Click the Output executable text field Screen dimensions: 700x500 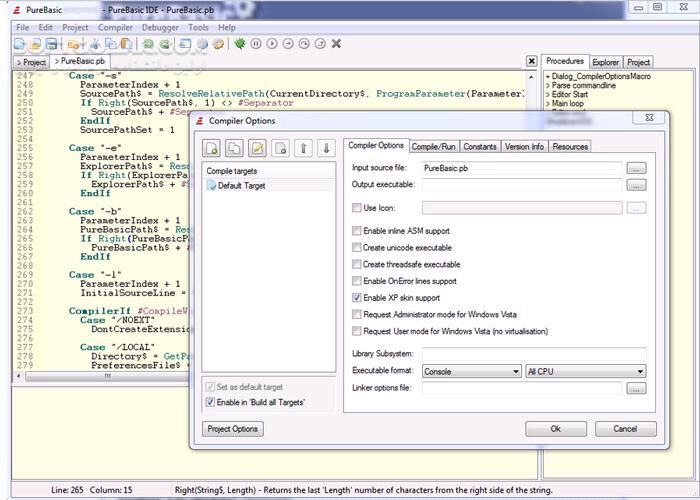coord(521,185)
